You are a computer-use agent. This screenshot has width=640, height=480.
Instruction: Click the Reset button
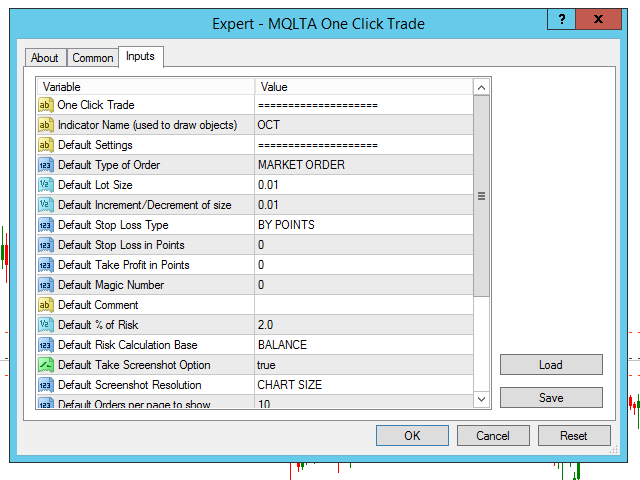(x=573, y=436)
